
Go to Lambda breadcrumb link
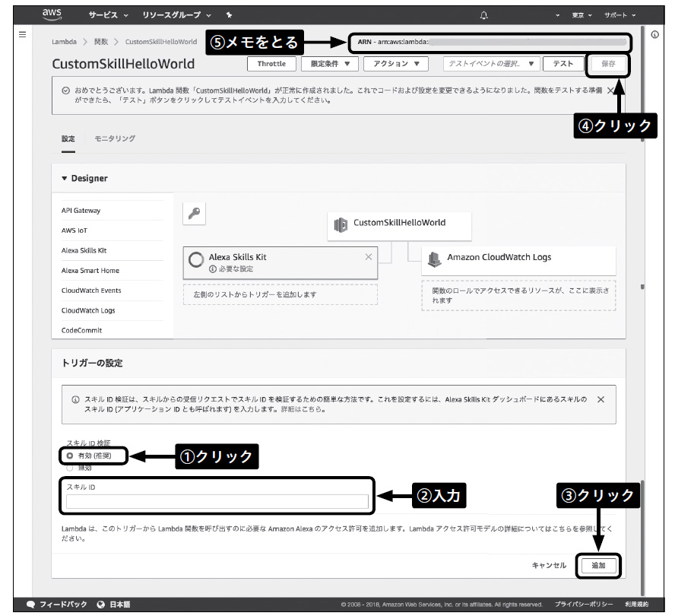coord(64,42)
